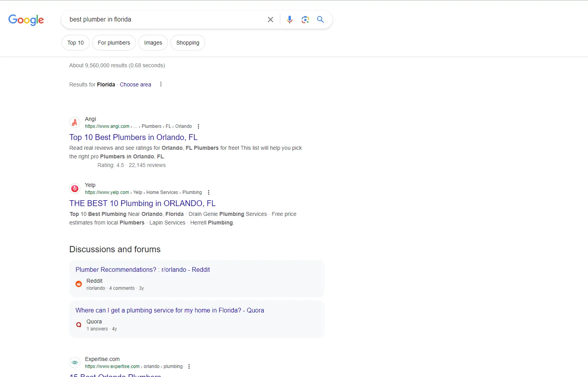This screenshot has width=588, height=377.
Task: Clear the search box with X icon
Action: [x=270, y=20]
